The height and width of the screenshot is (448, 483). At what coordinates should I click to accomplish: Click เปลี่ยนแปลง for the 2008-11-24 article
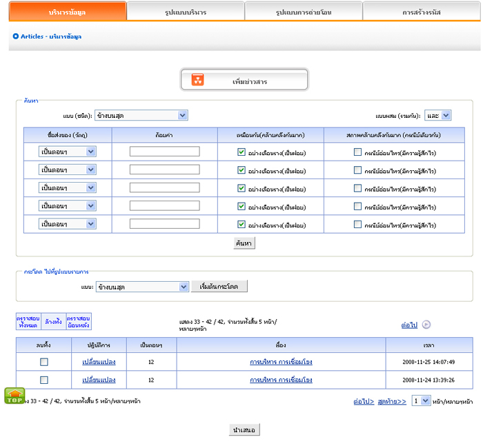pyautogui.click(x=99, y=380)
